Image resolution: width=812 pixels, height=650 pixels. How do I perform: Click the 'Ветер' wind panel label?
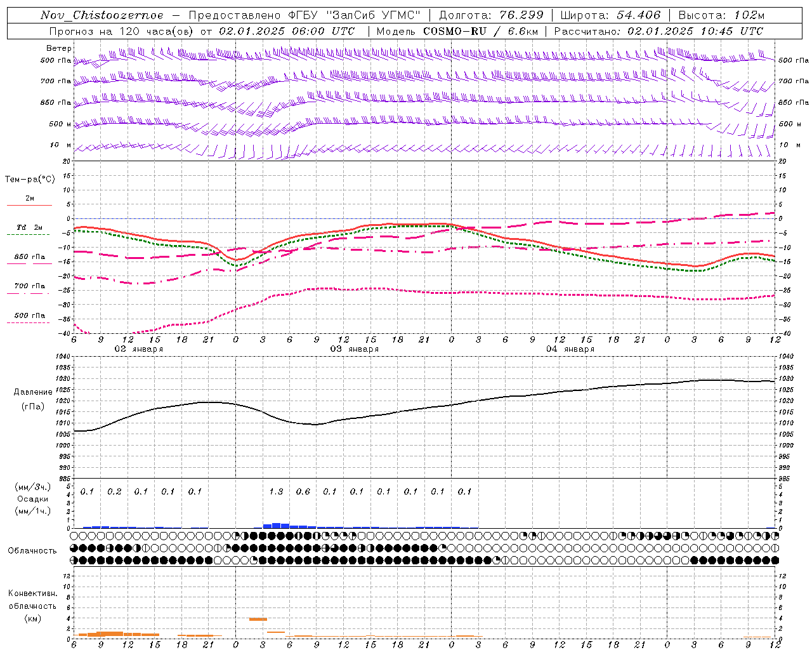coord(59,48)
